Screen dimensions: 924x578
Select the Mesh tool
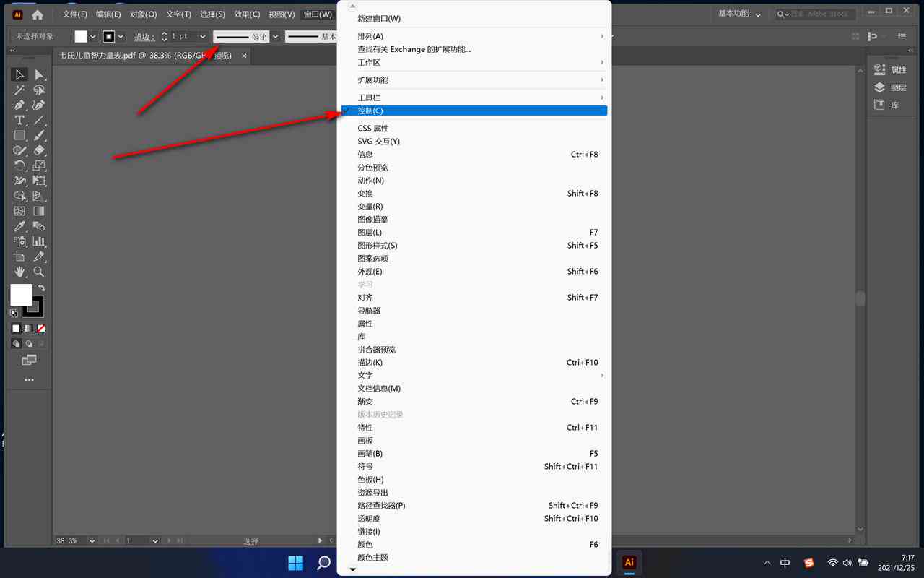pos(19,212)
